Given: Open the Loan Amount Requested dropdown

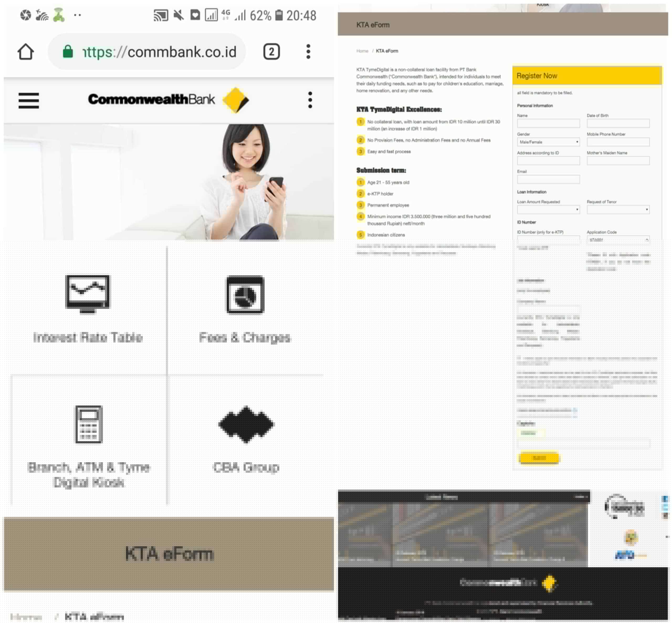Looking at the screenshot, I should 548,210.
